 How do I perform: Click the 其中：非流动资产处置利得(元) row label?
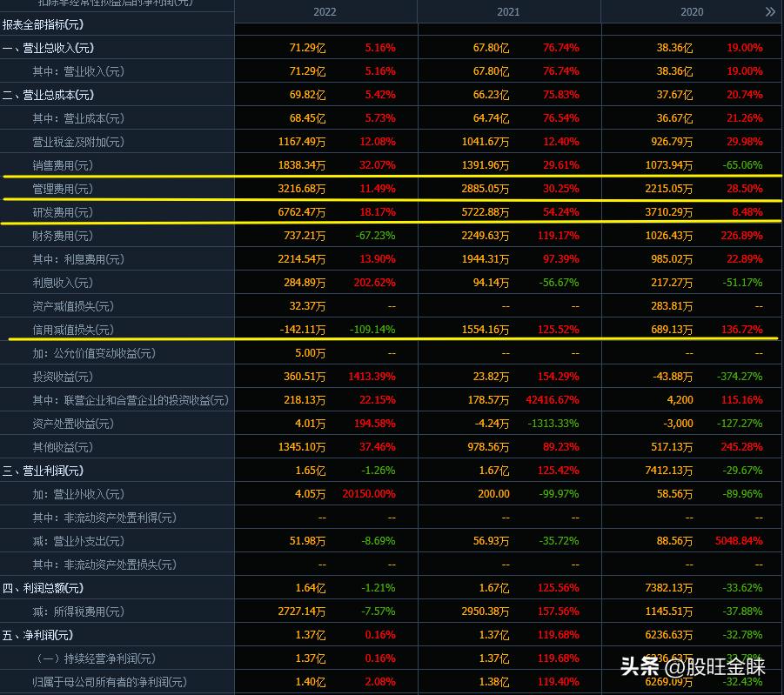[x=104, y=518]
